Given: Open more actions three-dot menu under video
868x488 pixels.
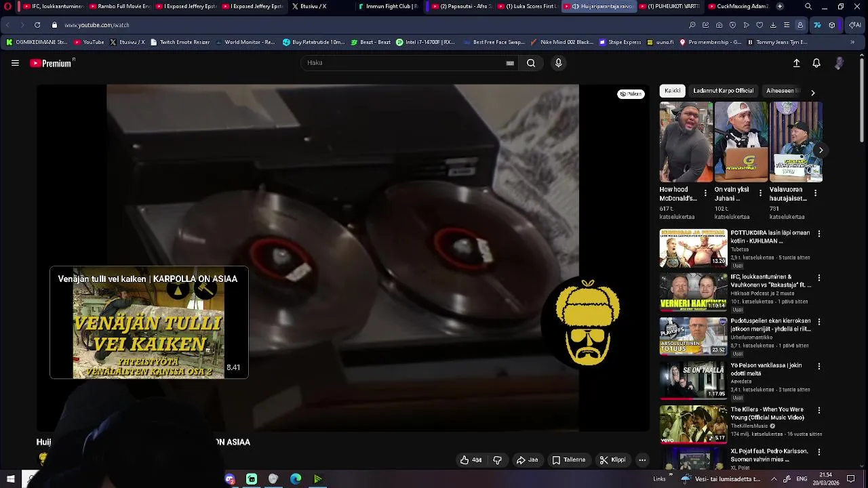Looking at the screenshot, I should 642,460.
